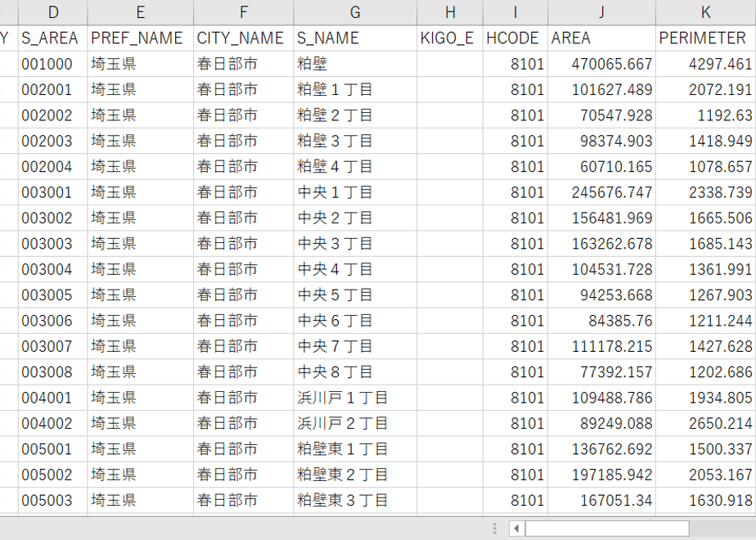Screen dimensions: 756x540
Task: Select the S_NAME cell 粕壁
Action: point(355,64)
